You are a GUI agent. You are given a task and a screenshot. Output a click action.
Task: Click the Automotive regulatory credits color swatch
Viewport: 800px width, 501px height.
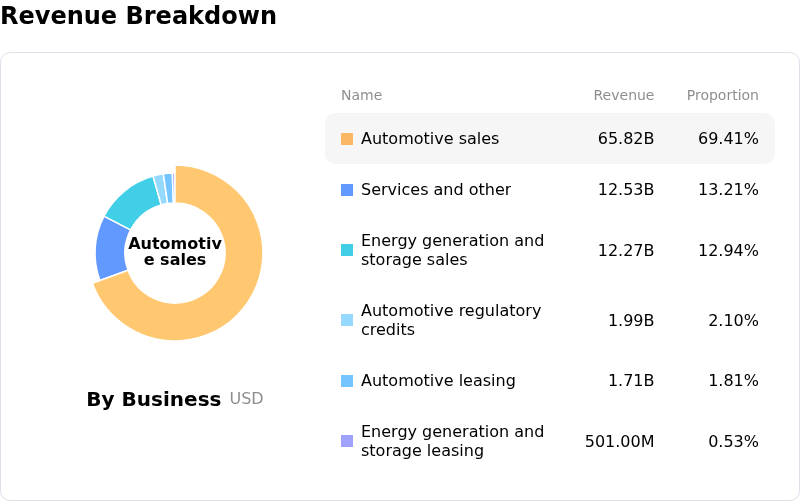[x=347, y=320]
